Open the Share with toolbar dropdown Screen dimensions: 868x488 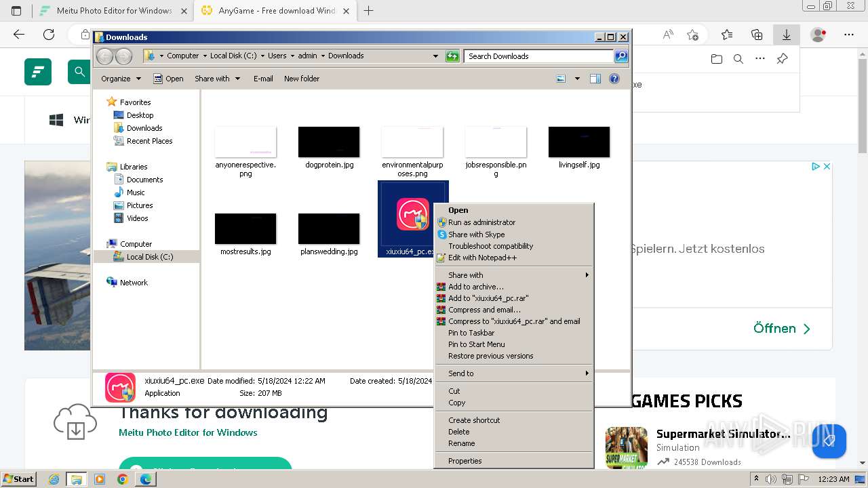(217, 79)
